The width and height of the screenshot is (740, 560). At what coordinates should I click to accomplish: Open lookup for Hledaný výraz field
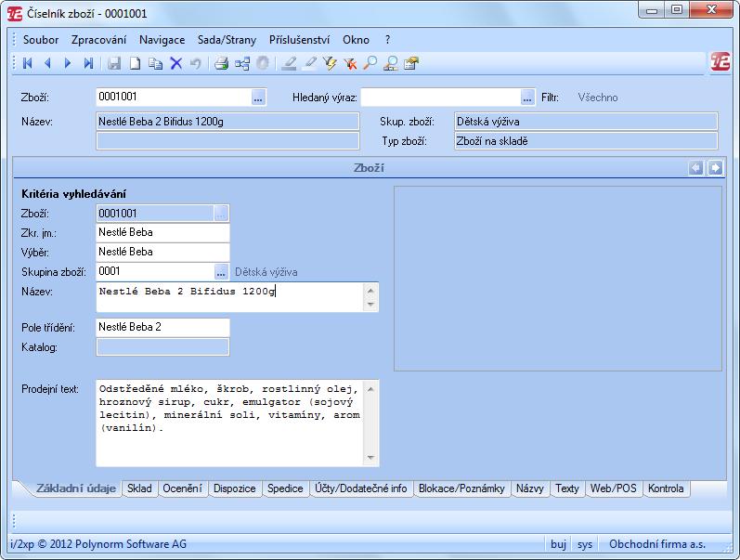click(x=527, y=98)
